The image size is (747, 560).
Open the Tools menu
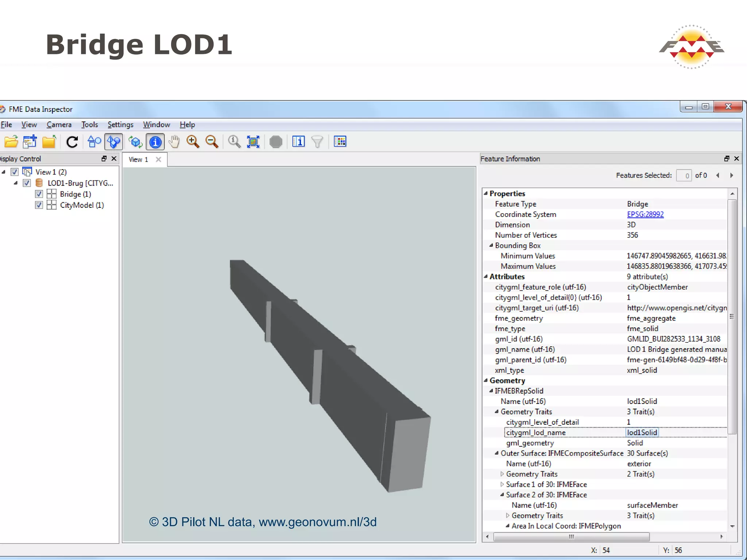(89, 125)
